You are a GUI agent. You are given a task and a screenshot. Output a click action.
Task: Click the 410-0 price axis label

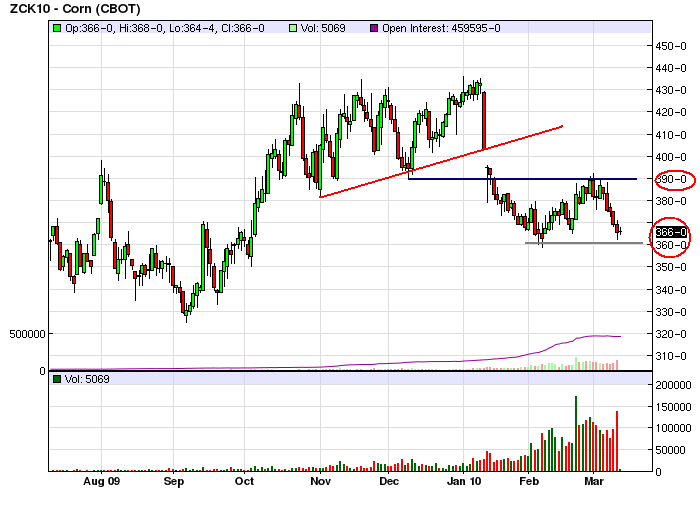671,135
